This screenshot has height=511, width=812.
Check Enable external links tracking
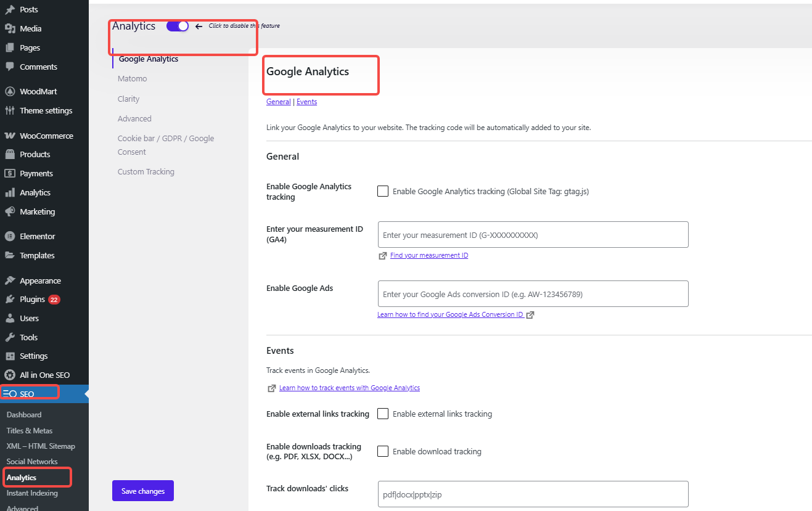[x=383, y=414]
